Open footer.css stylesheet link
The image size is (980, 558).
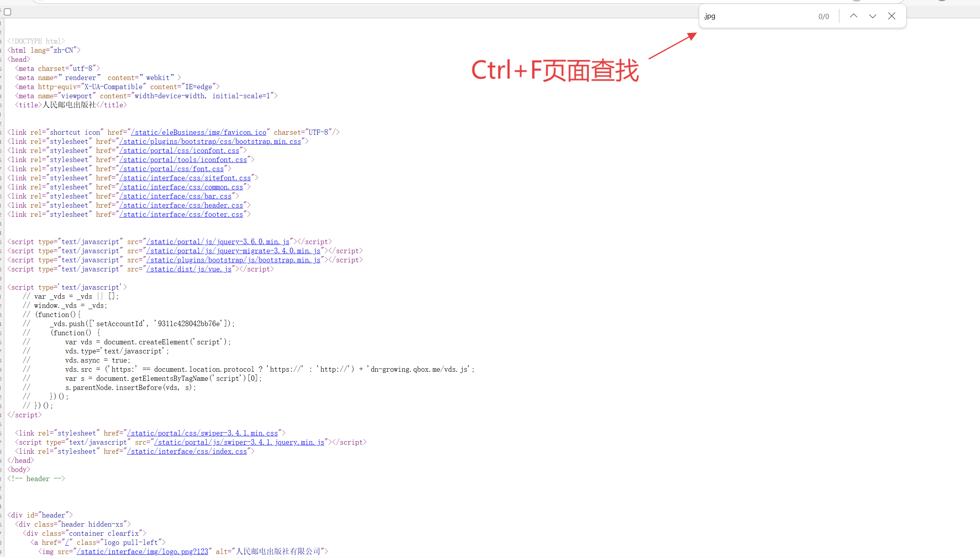click(181, 214)
